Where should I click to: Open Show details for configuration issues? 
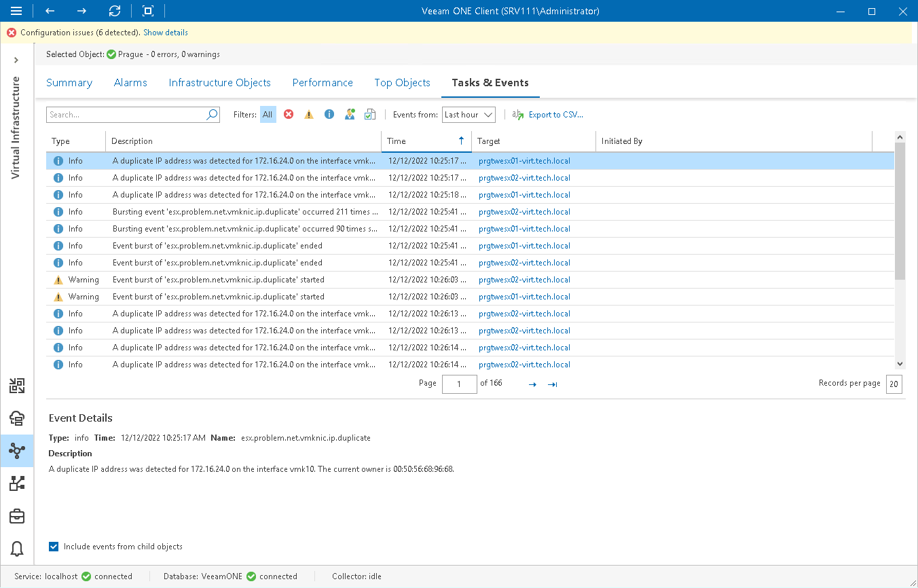pos(165,32)
